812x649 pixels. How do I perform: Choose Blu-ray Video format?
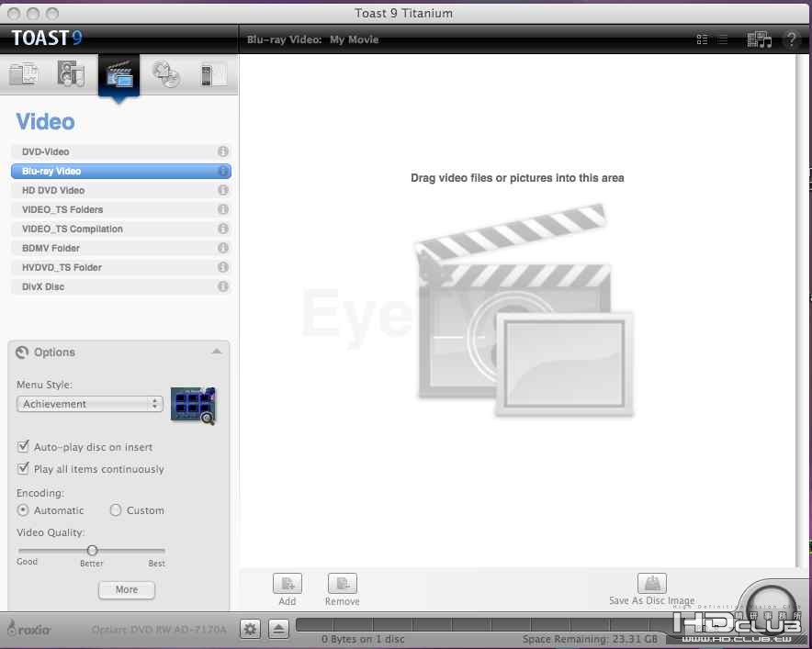120,171
